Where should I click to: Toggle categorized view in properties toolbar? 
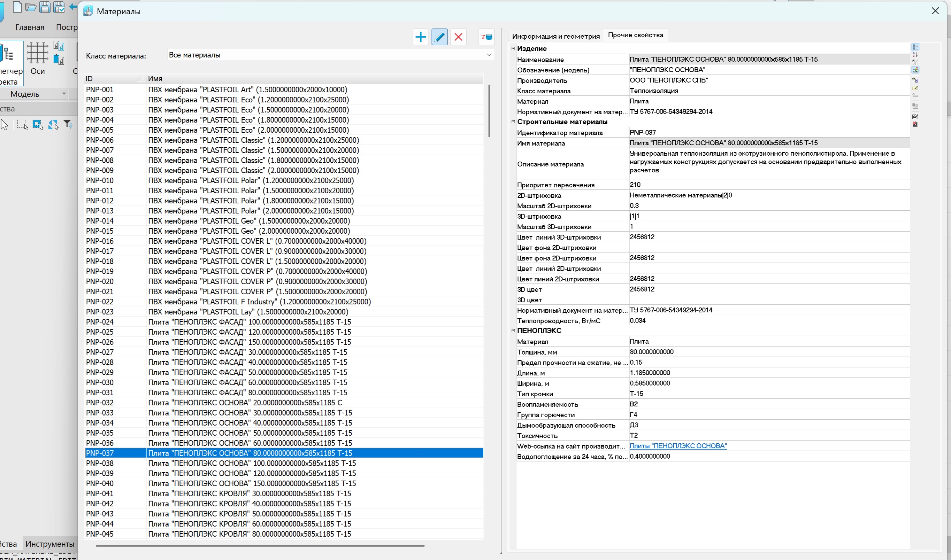pos(915,47)
